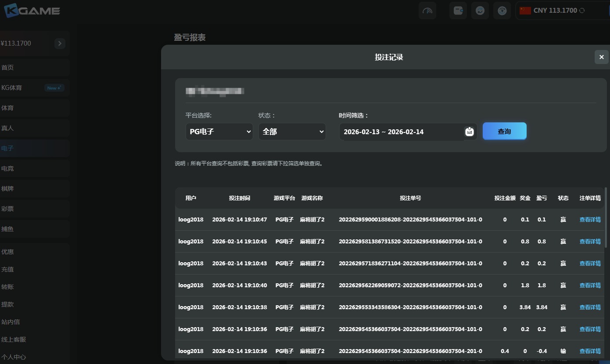Open the wallet icon in the top bar
This screenshot has height=364, width=610.
[458, 10]
